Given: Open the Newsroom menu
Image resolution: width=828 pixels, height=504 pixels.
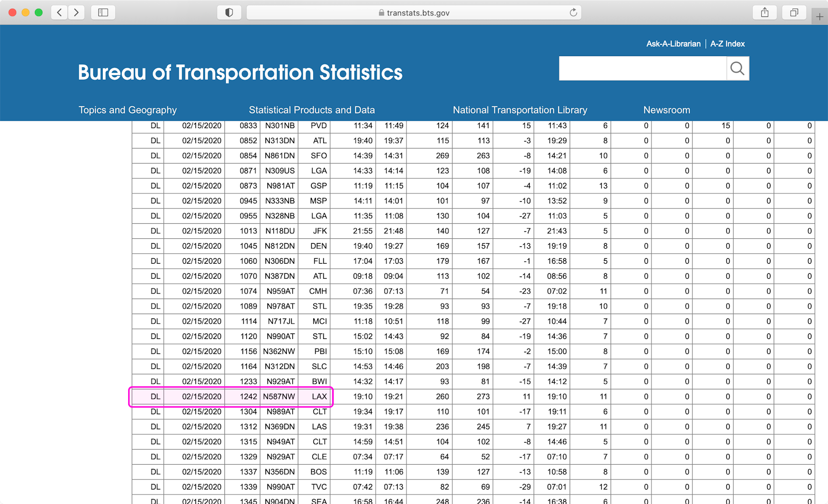Looking at the screenshot, I should (666, 110).
